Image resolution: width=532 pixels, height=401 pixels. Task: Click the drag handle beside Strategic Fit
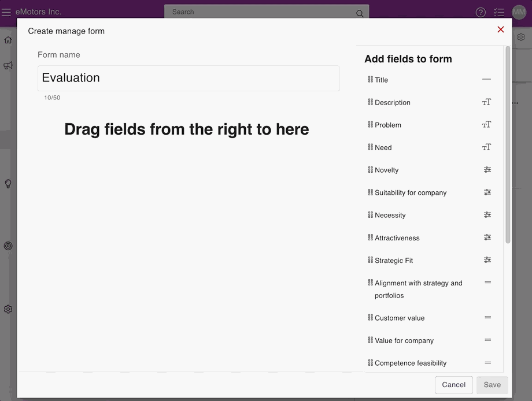point(370,260)
